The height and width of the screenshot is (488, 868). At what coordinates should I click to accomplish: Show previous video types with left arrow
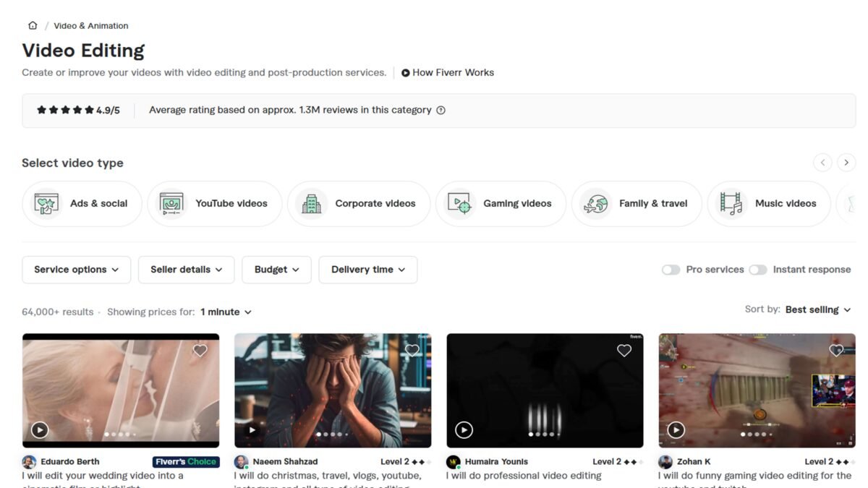click(x=822, y=163)
